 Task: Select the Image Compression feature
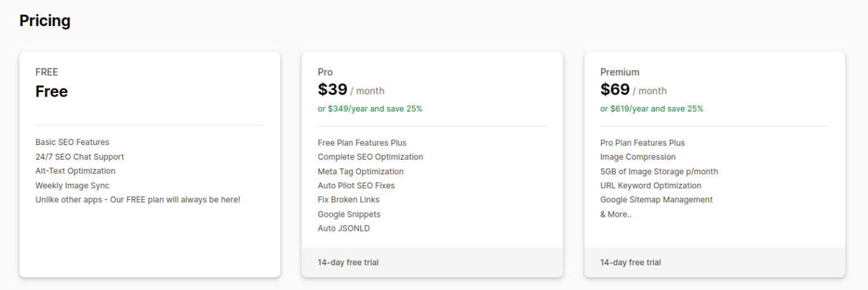pos(638,157)
